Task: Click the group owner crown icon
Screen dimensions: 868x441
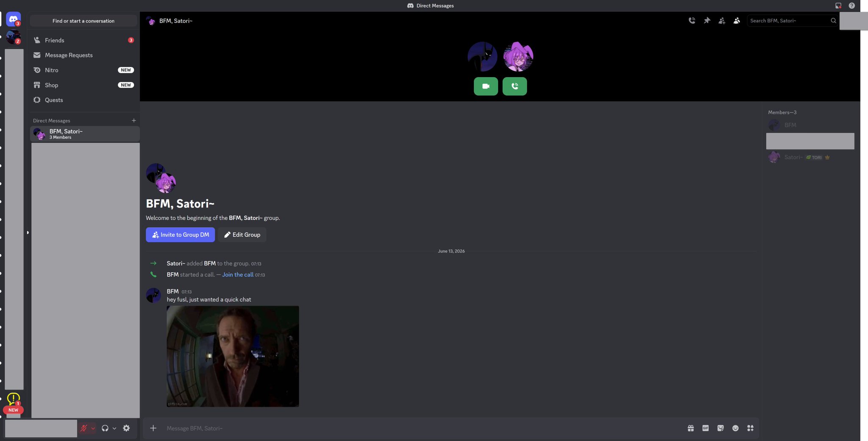Action: [x=827, y=157]
